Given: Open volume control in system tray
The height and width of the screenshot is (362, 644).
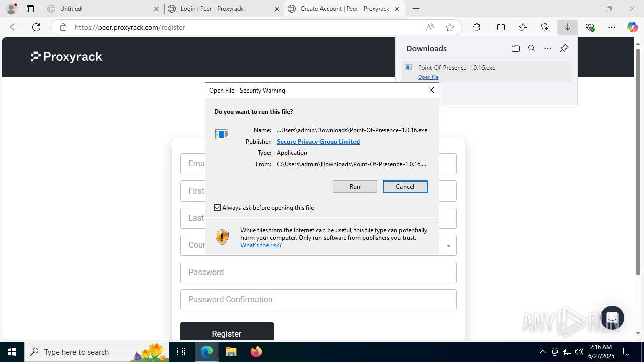Looking at the screenshot, I should pos(579,352).
